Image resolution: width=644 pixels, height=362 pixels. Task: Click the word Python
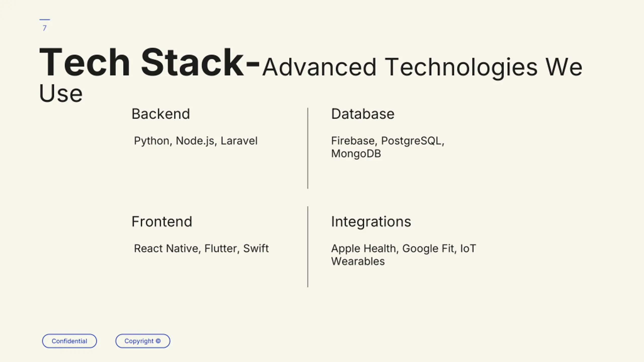click(152, 141)
